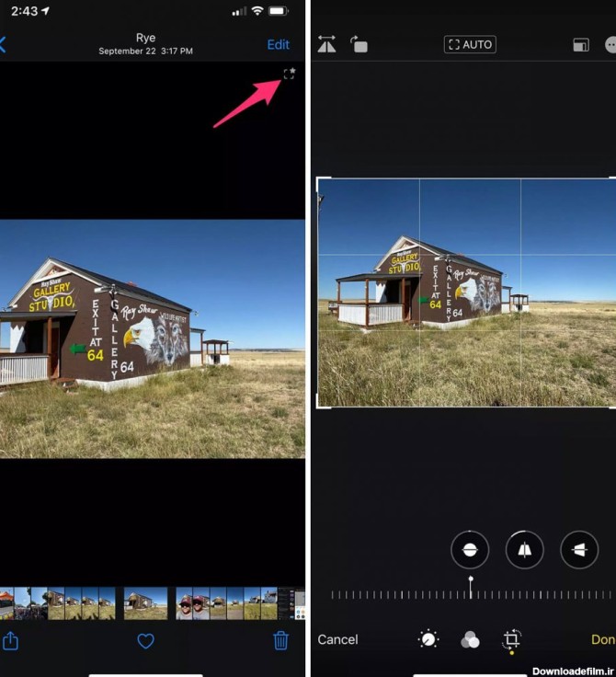Screen dimensions: 616x677
Task: Open the more options ellipsis button
Action: (x=610, y=44)
